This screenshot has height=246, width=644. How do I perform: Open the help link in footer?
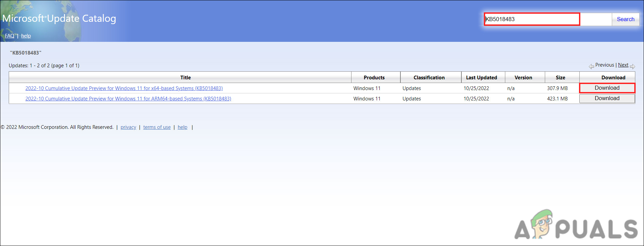click(x=183, y=127)
